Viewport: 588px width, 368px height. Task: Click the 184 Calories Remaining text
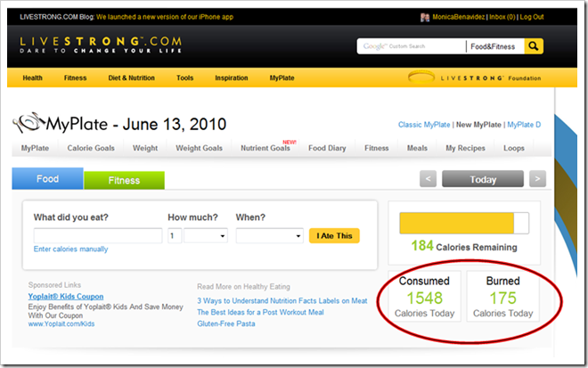(x=464, y=247)
